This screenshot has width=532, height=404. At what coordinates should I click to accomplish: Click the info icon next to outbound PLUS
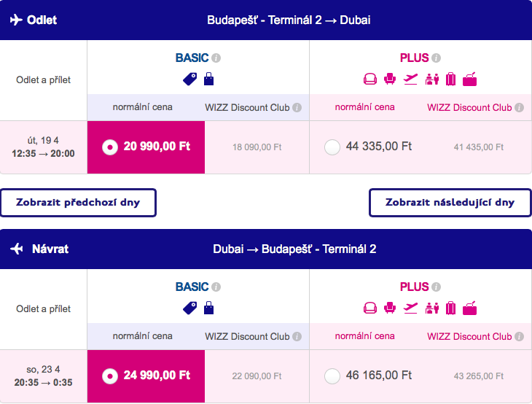(437, 58)
